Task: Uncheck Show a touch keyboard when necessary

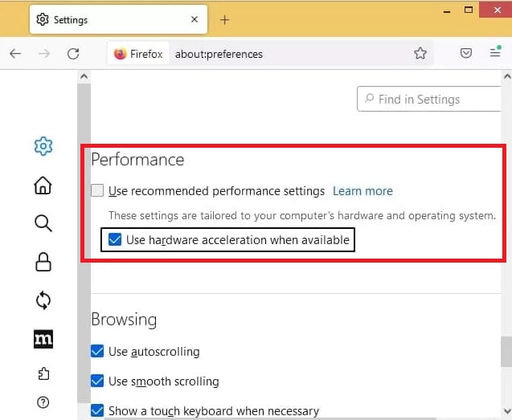Action: click(97, 410)
